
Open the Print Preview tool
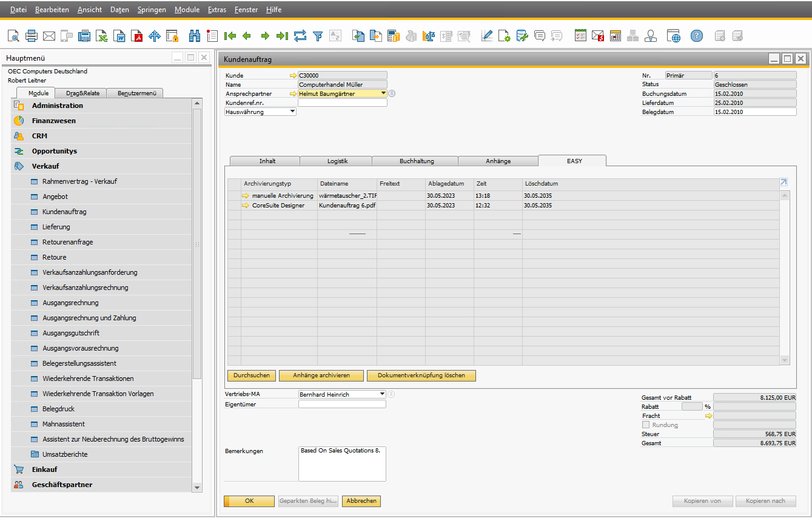pos(13,36)
